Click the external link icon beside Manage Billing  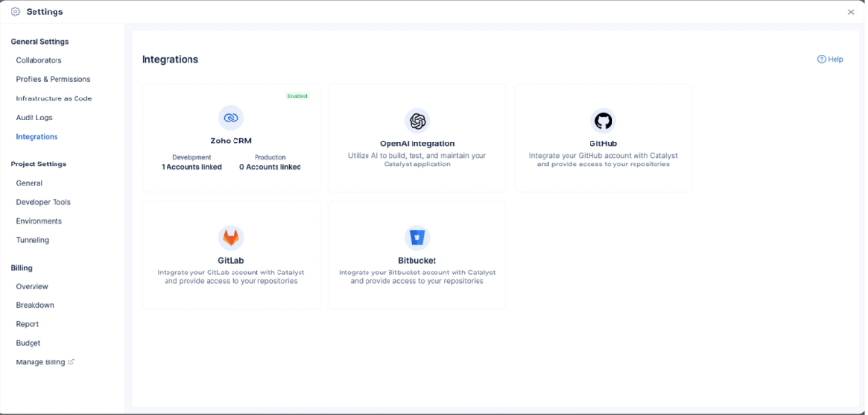point(71,362)
